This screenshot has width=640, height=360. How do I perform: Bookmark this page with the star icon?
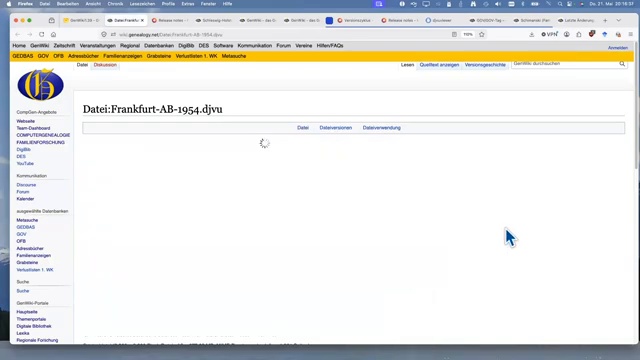482,35
